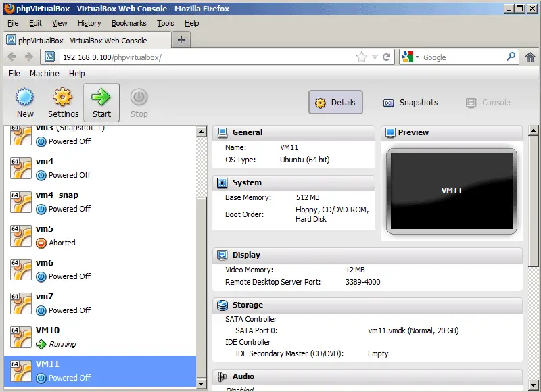541x392 pixels.
Task: Click the details pane scrollbar thumb
Action: pyautogui.click(x=533, y=201)
